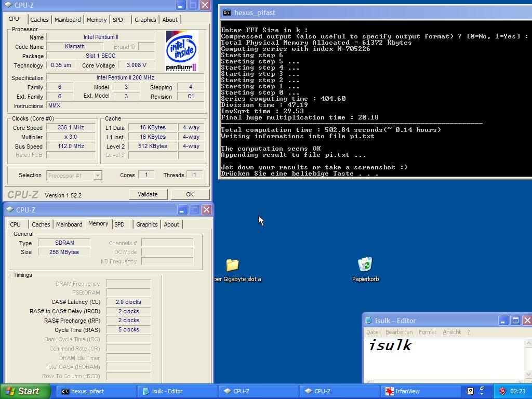Open the Windows Start button

coord(25,391)
